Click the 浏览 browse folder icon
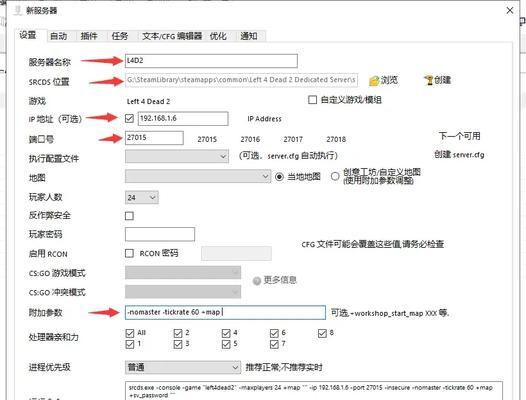This screenshot has height=400, width=526. tap(374, 81)
